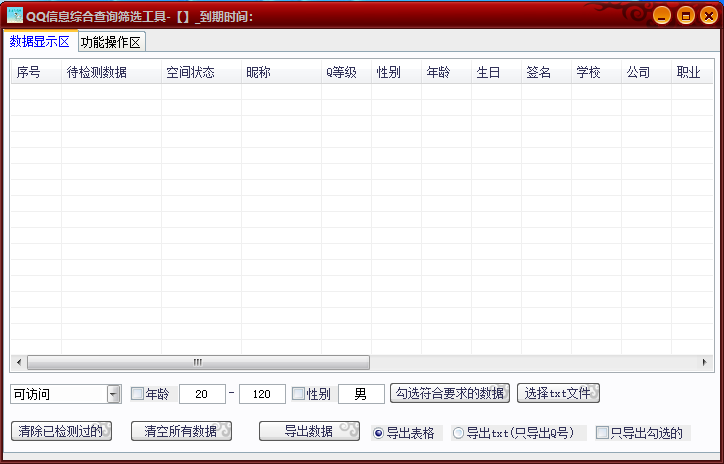Click the 导出数据 button

coord(309,431)
